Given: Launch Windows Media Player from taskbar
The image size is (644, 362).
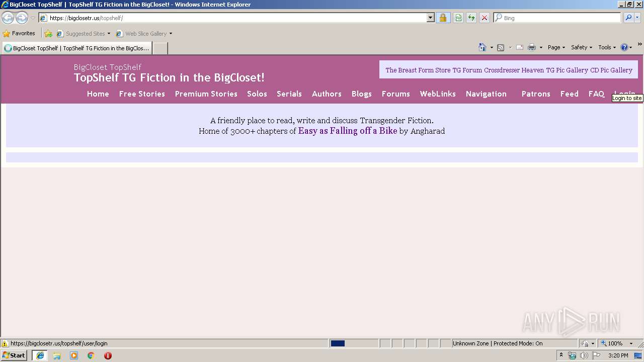Looking at the screenshot, I should pyautogui.click(x=74, y=355).
